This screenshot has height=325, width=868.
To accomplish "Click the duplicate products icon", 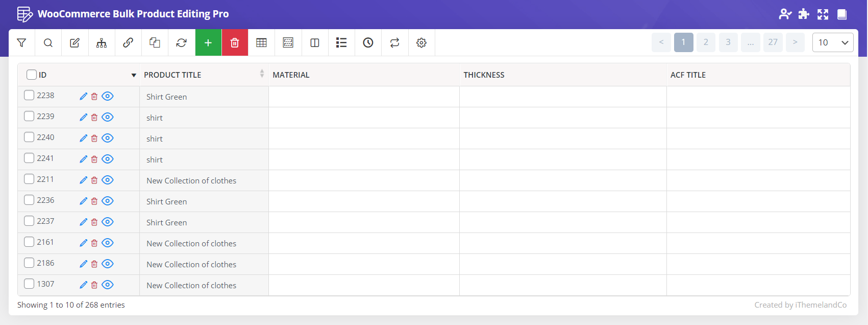I will click(155, 43).
